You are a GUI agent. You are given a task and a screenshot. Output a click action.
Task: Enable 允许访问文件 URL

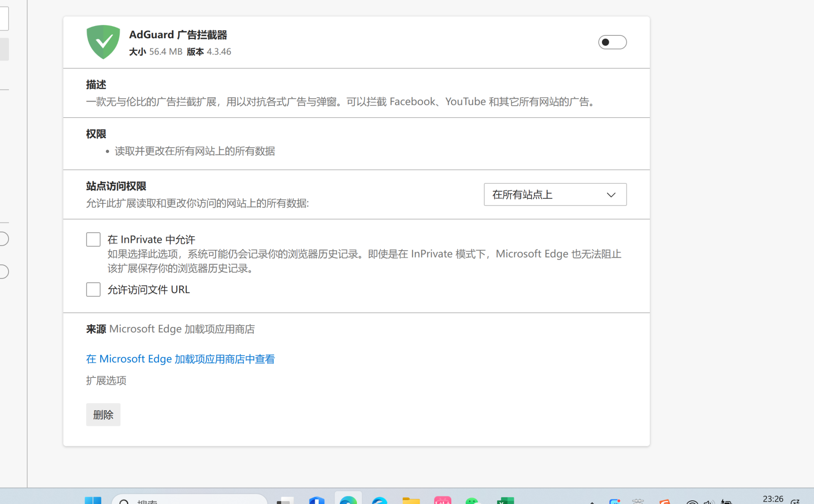coord(93,289)
